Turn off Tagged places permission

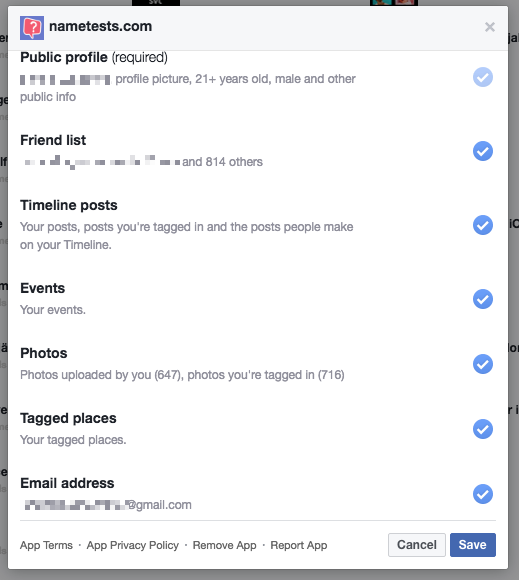point(483,429)
